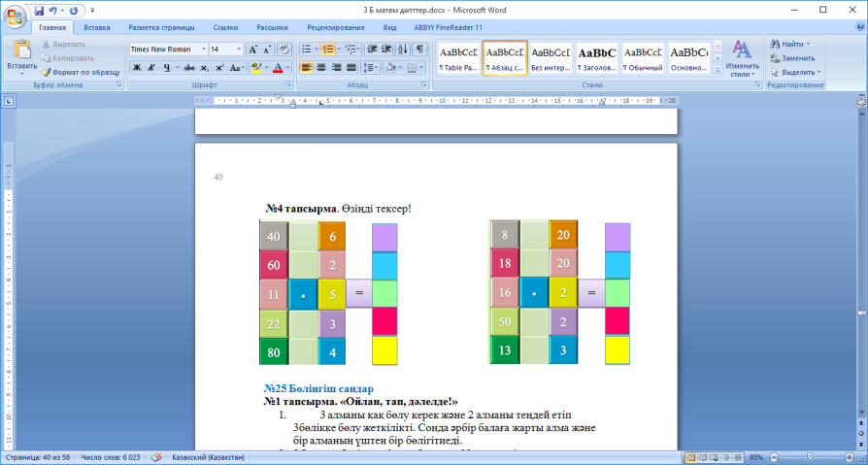
Task: Open ABBYY FineReader 11 tab
Action: click(x=448, y=27)
